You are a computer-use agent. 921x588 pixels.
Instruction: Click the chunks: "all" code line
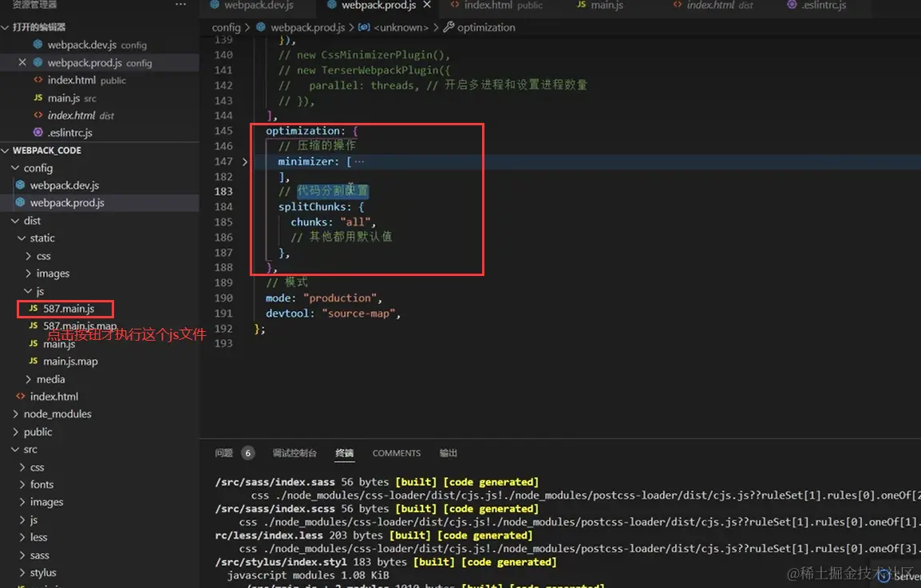pos(333,222)
